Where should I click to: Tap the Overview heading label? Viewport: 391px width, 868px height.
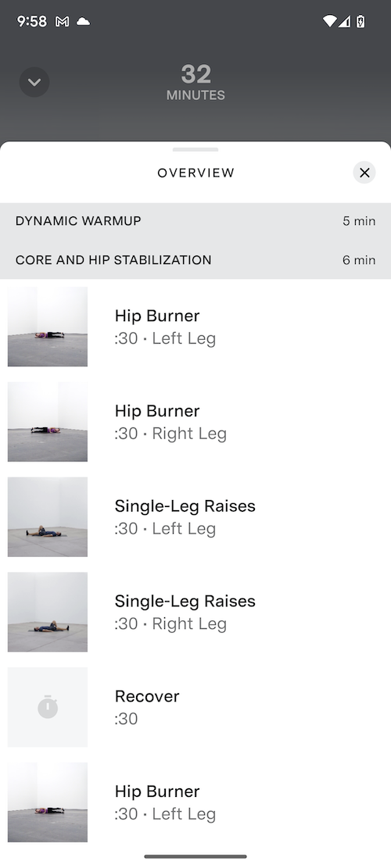coord(196,173)
